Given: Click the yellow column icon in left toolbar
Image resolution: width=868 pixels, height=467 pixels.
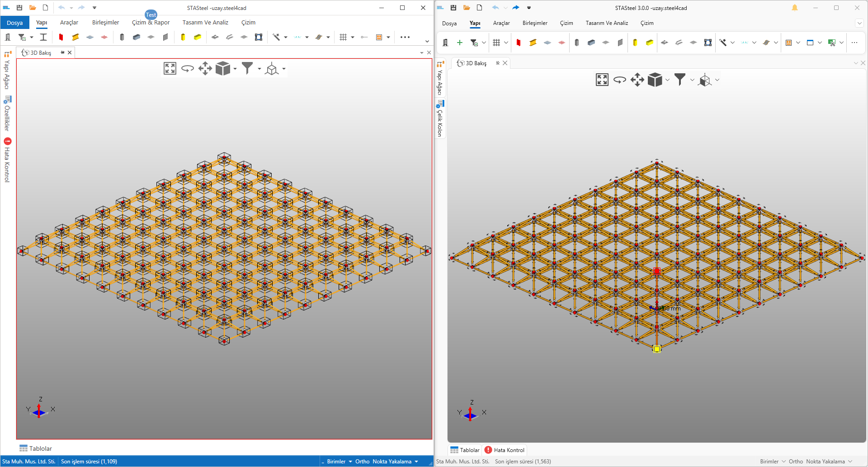Looking at the screenshot, I should tap(183, 37).
